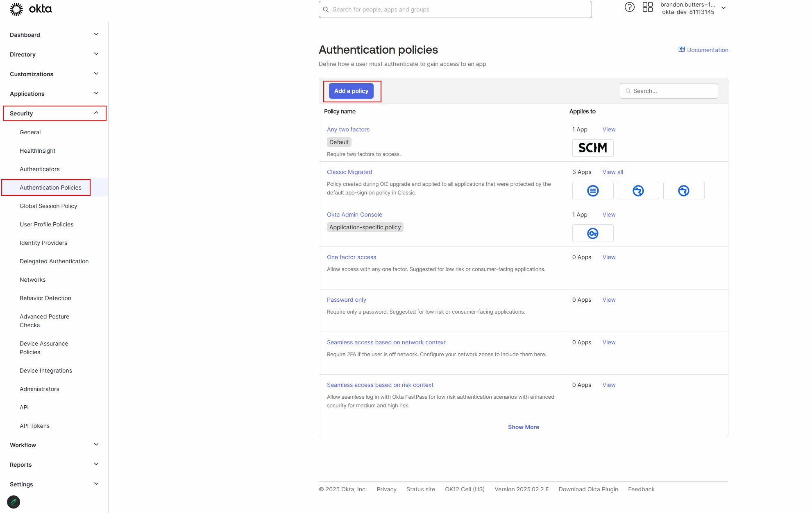Open General under Security

pos(30,132)
